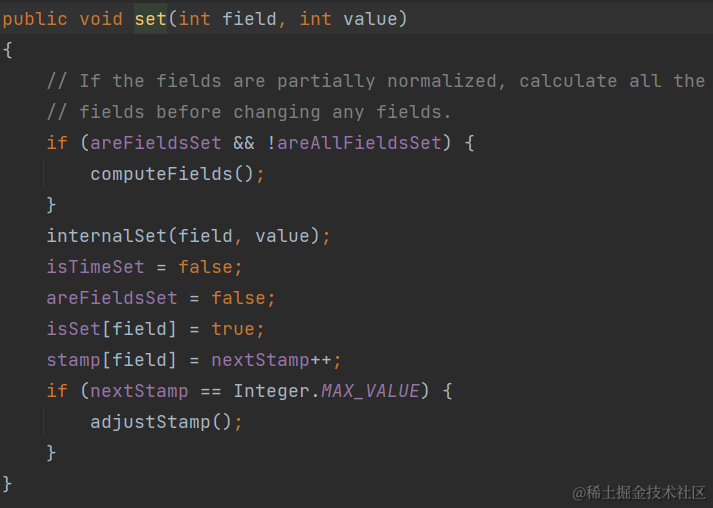Click the second comment about changing fields
Viewport: 713px width, 508px height.
pos(249,112)
